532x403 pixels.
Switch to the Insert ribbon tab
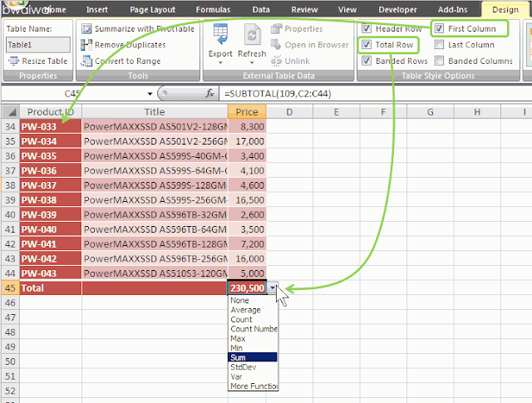(96, 10)
